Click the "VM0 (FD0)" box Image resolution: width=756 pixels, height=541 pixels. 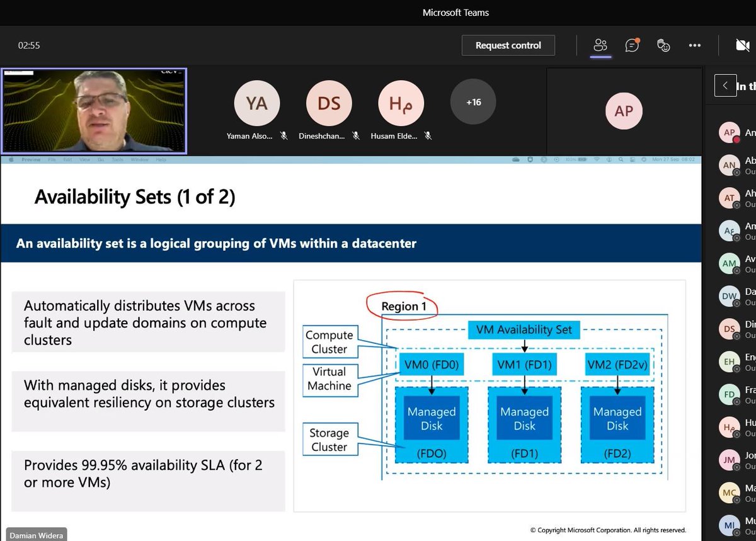[432, 364]
